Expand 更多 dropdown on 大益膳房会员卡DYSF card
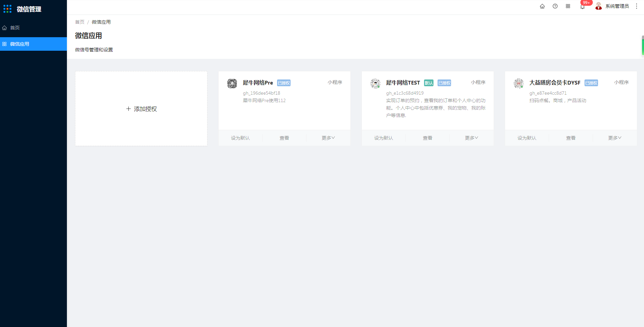 tap(615, 138)
